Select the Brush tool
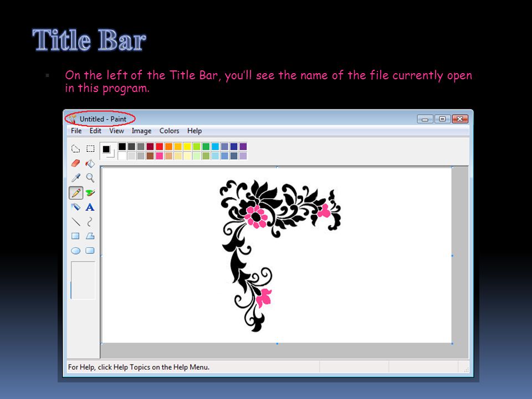Image resolution: width=532 pixels, height=399 pixels. 90,193
